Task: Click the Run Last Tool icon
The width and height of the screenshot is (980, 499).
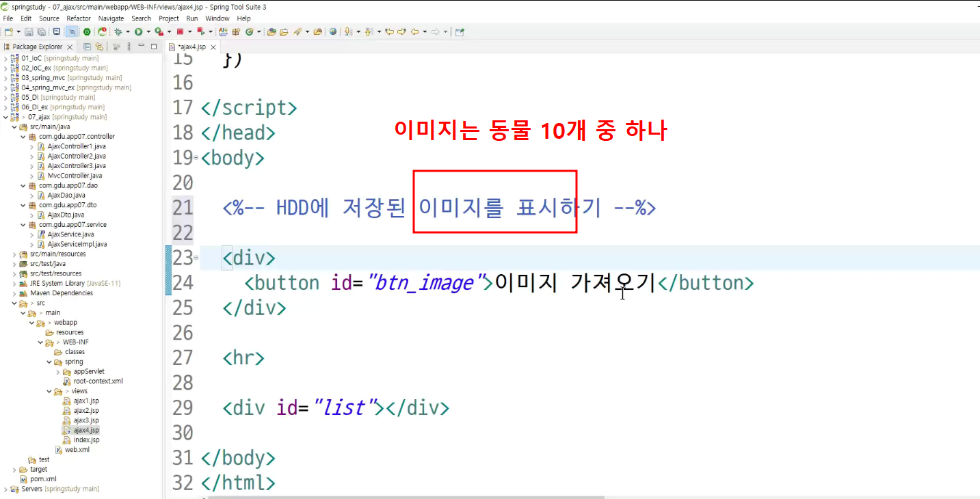Action: [x=159, y=31]
